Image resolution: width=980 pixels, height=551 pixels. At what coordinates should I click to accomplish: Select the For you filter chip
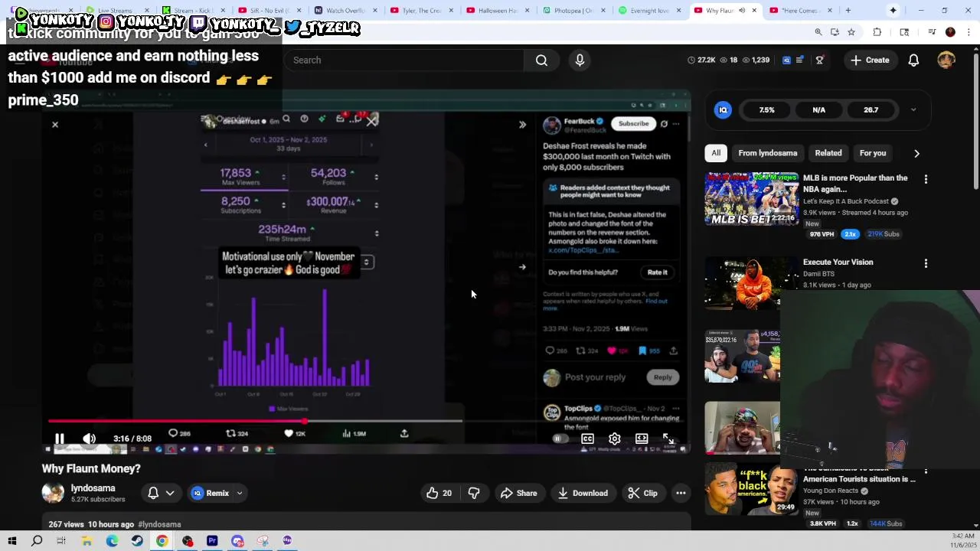[x=872, y=153]
